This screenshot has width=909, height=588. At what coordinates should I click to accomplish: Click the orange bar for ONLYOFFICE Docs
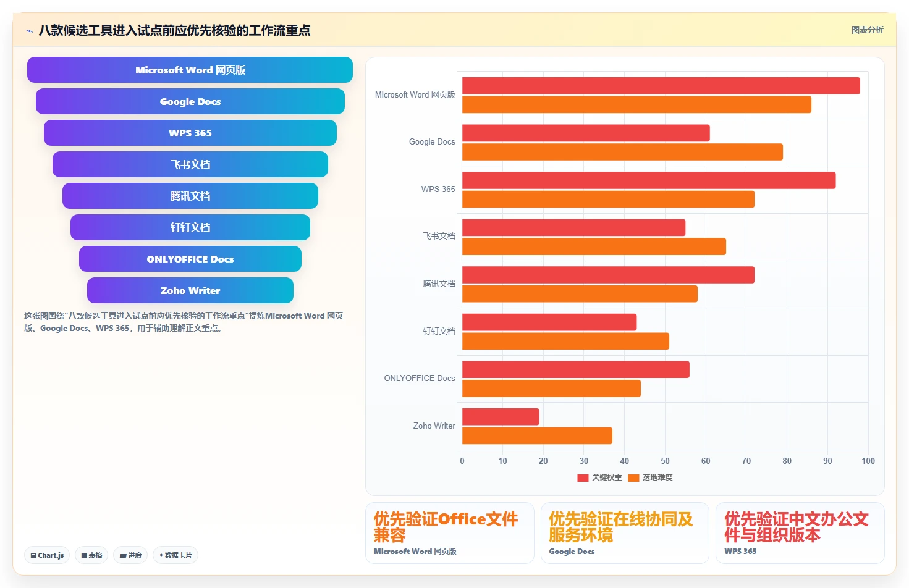click(551, 388)
